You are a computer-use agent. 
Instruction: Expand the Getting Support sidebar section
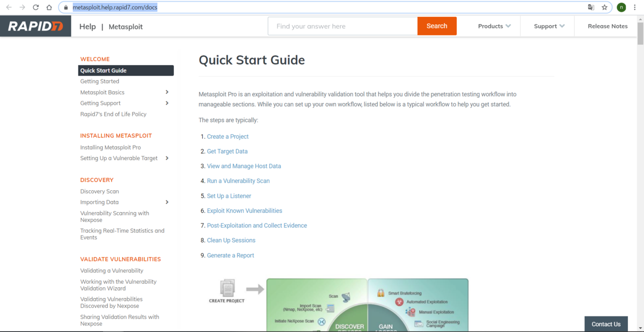[167, 103]
